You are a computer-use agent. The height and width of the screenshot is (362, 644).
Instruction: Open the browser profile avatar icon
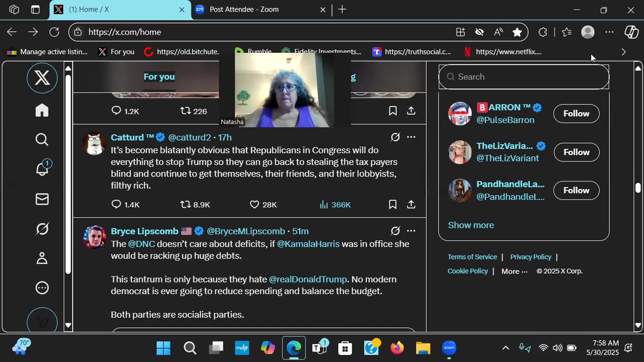[588, 32]
